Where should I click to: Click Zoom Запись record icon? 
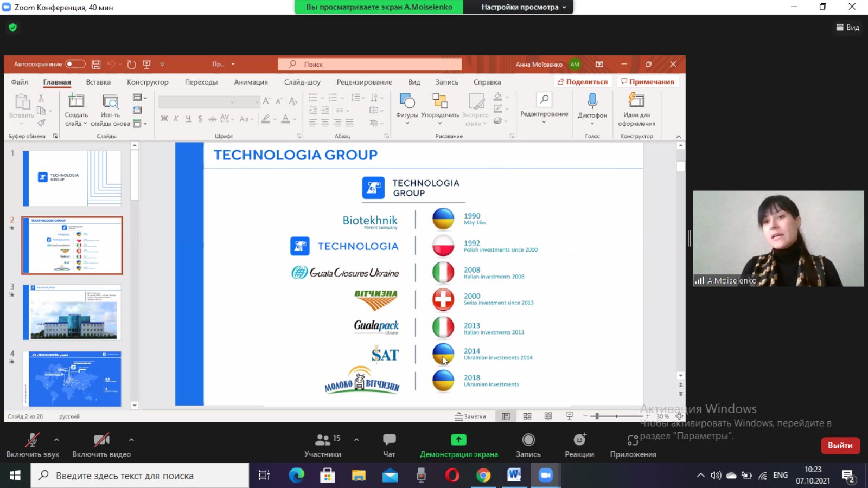pyautogui.click(x=528, y=445)
